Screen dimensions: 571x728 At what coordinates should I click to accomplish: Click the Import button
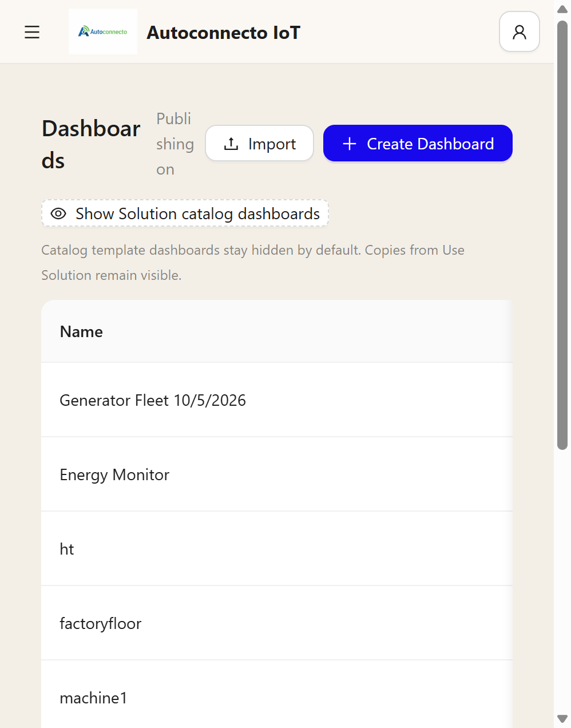coord(259,143)
